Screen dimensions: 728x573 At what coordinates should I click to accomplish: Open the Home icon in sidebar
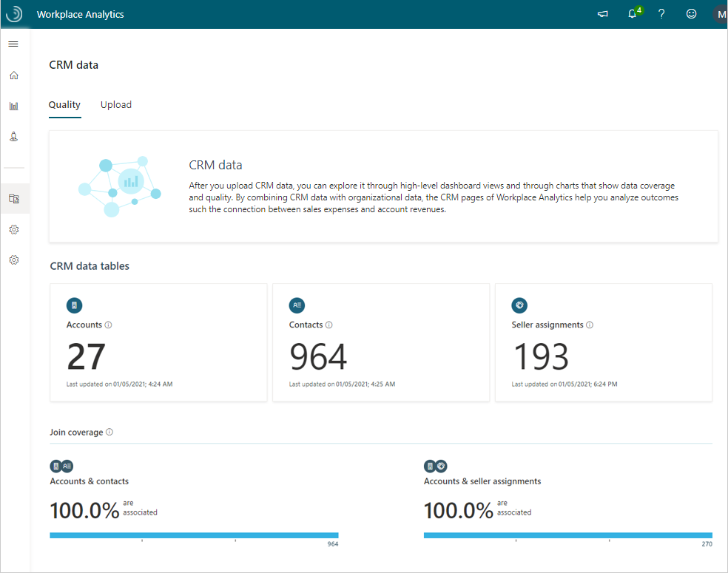[14, 75]
